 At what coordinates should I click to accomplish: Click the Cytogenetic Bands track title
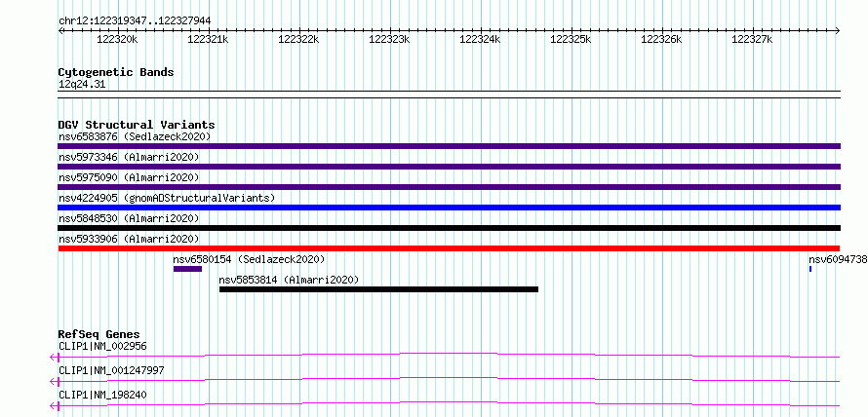pyautogui.click(x=116, y=72)
